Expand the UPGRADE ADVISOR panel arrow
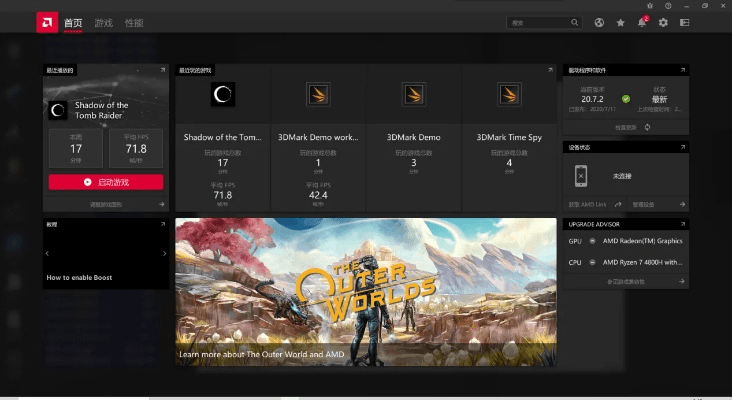Image resolution: width=732 pixels, height=400 pixels. click(x=682, y=224)
